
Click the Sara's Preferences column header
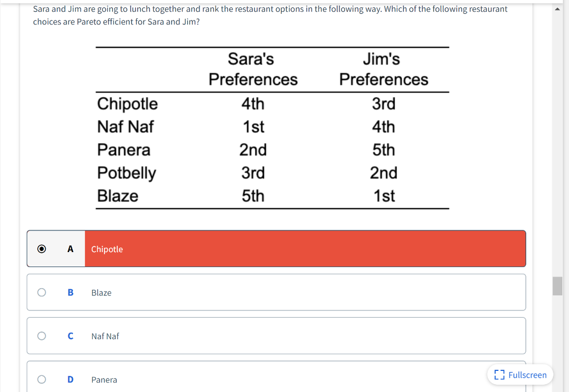point(253,69)
